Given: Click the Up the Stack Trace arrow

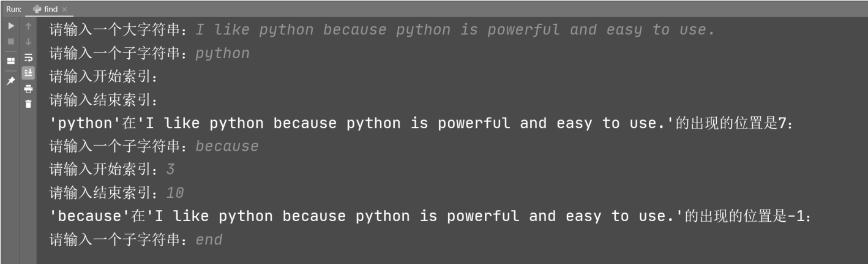Looking at the screenshot, I should click(28, 27).
